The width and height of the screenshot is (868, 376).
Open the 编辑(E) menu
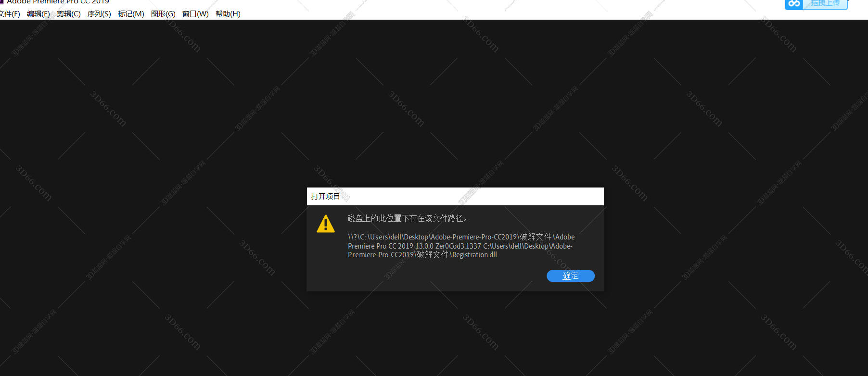pyautogui.click(x=38, y=14)
